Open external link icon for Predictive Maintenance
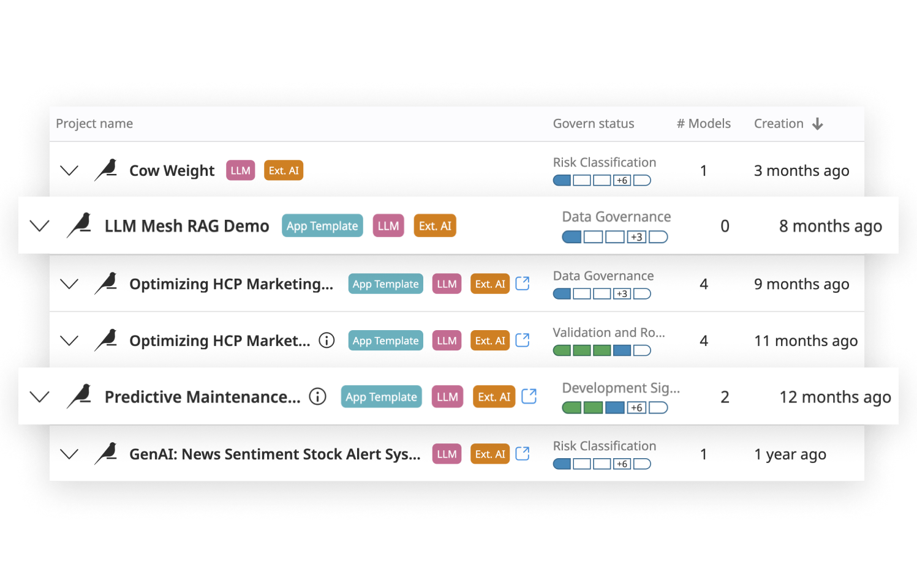 (x=529, y=396)
